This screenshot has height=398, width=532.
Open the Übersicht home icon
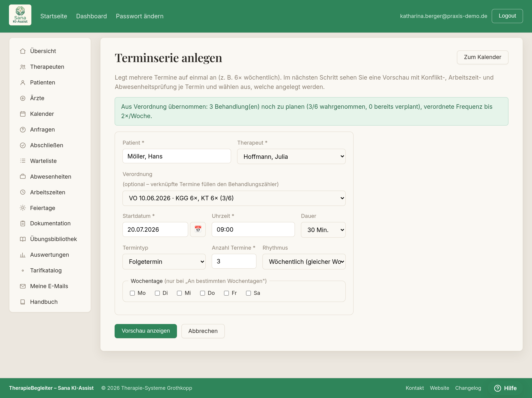[x=23, y=51]
